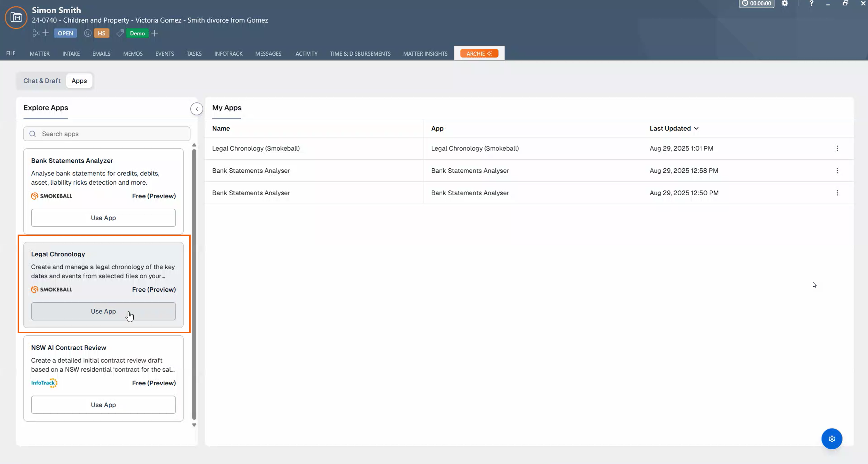Click the Bank Statements Analyzer card title
Screen dimensions: 868x464
coord(72,161)
